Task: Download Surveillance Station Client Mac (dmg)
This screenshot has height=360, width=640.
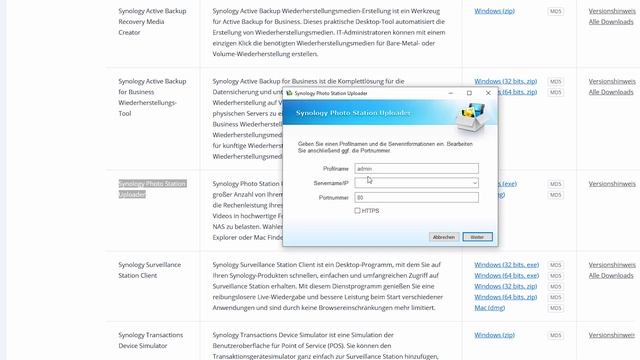Action: click(x=489, y=308)
